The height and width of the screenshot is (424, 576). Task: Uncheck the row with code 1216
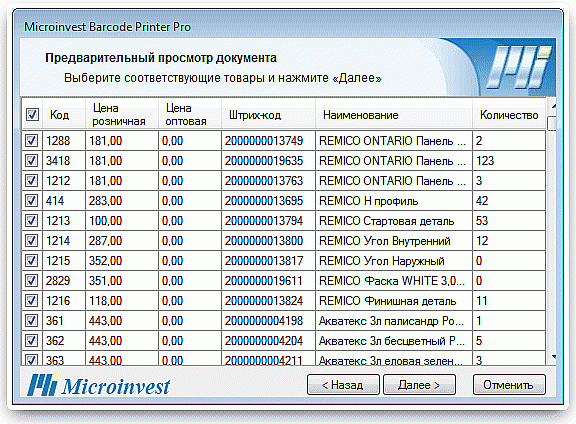click(x=31, y=301)
